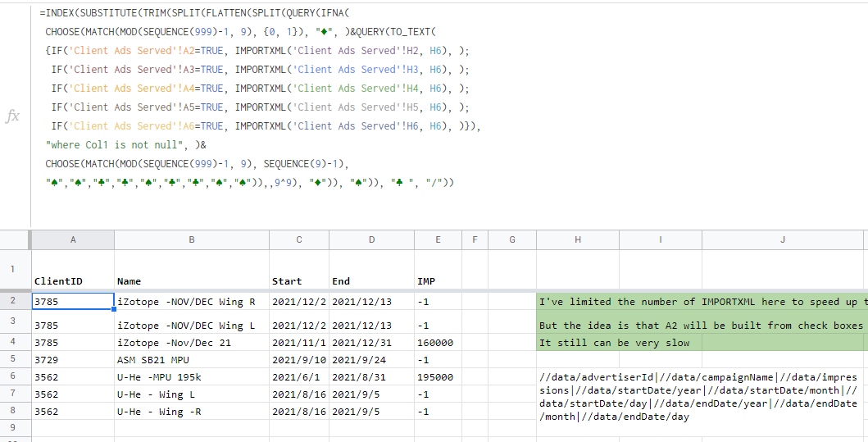Select row 4 header

coord(14,342)
